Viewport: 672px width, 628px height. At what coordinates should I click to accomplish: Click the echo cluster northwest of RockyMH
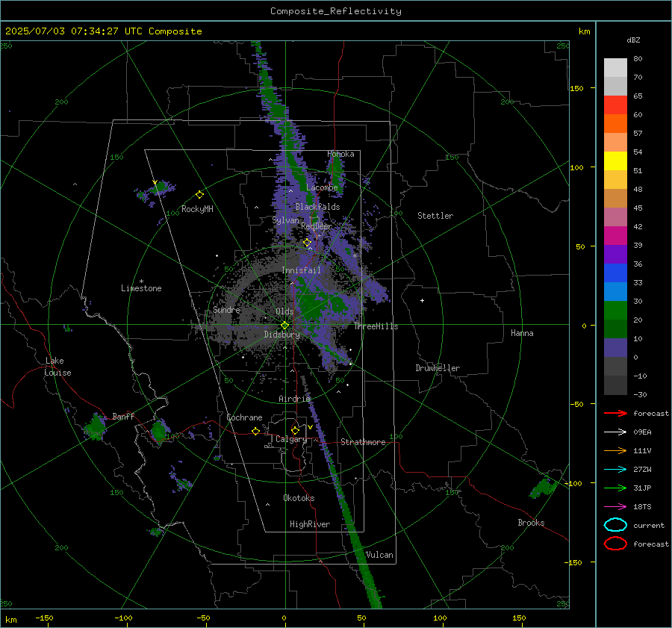(155, 191)
